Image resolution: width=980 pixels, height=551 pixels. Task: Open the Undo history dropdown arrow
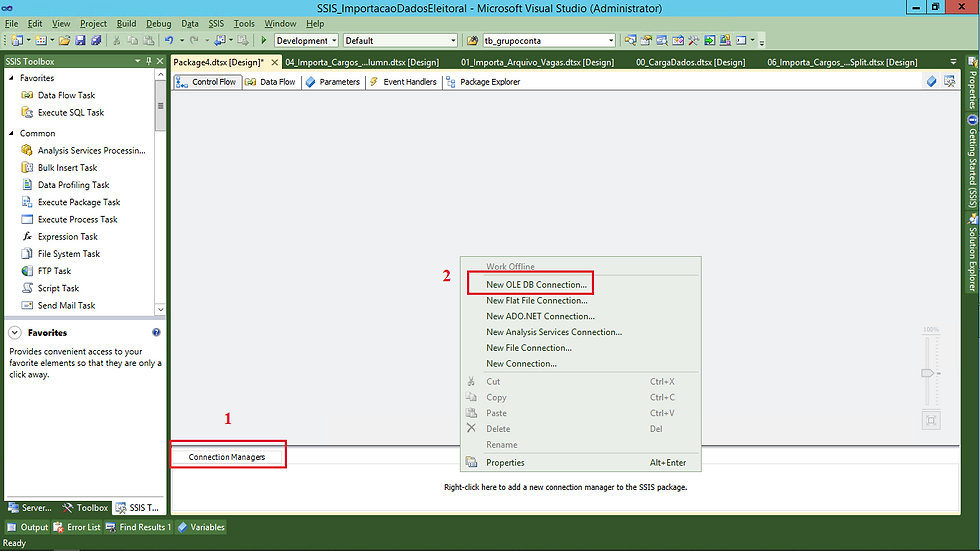click(182, 41)
